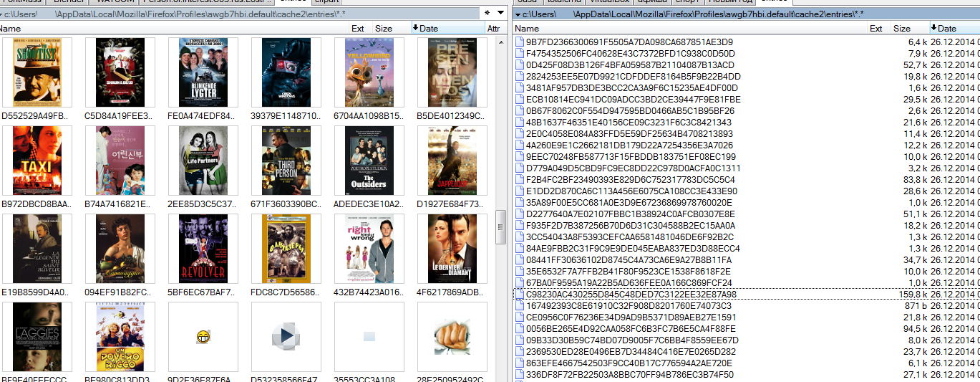980x382 pixels.
Task: Click file name 336DF8F72FB22503A8BBC70FF94B786EC3B74F50
Action: (630, 375)
